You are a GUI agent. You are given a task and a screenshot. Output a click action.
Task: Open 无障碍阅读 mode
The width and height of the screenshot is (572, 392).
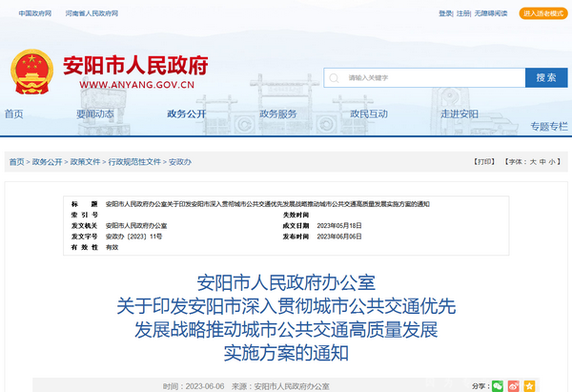pos(491,13)
